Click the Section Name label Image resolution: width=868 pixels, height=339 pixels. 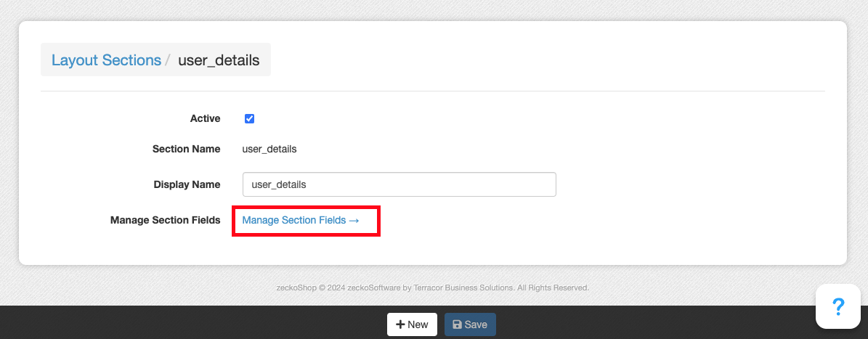(186, 149)
